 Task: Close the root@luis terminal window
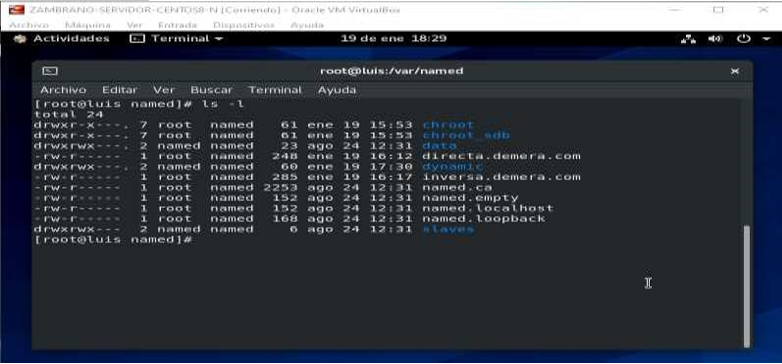point(735,71)
